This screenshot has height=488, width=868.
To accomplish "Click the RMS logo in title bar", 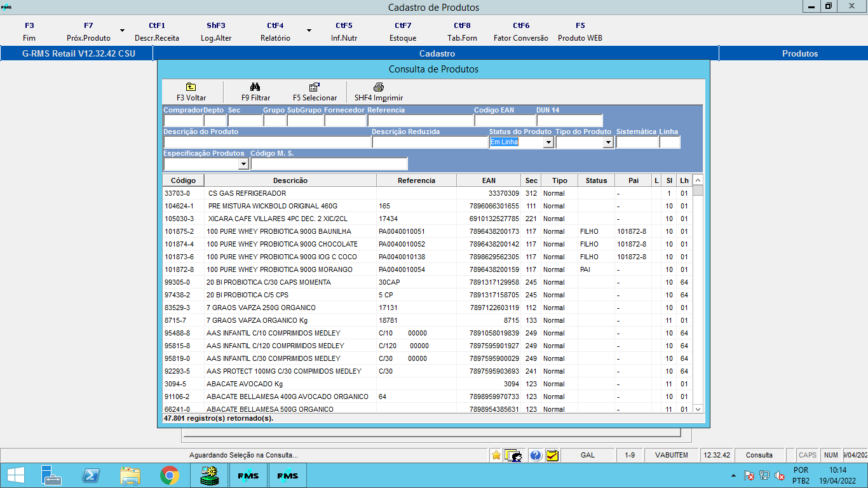I will point(6,7).
